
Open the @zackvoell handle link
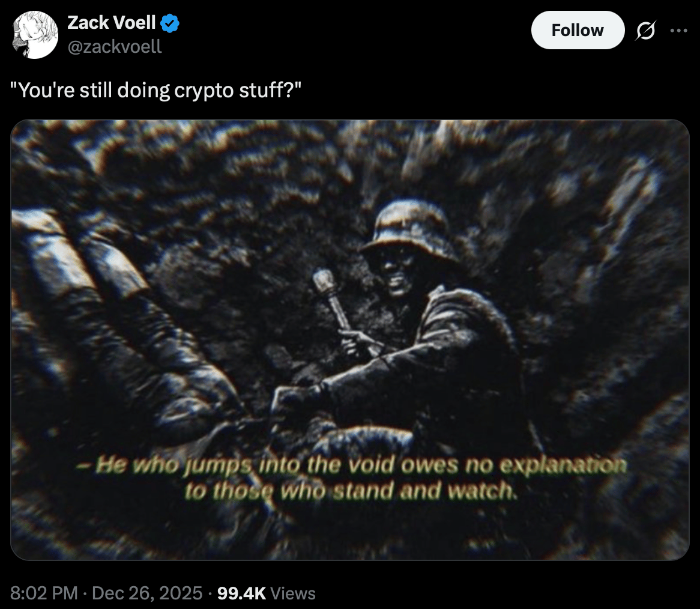coord(114,46)
